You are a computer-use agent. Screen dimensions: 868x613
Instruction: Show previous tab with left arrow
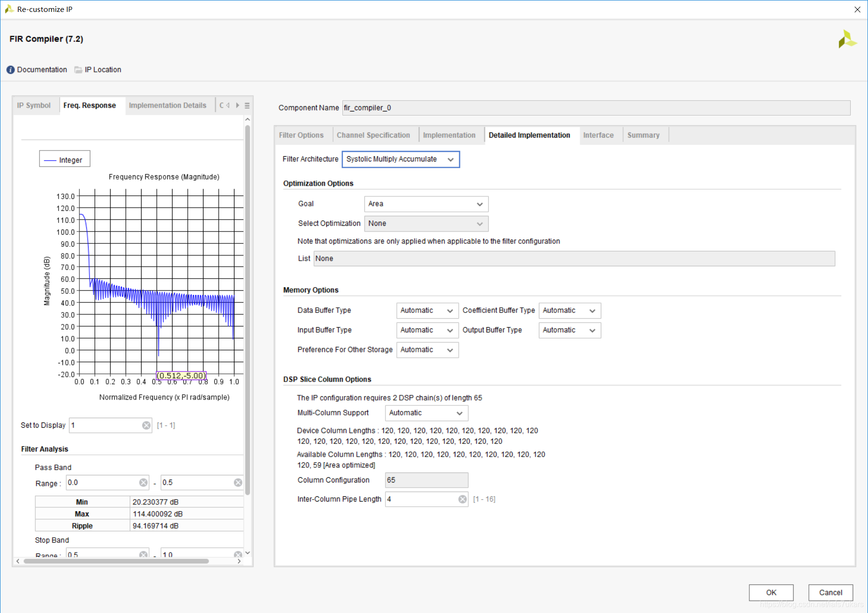point(228,105)
